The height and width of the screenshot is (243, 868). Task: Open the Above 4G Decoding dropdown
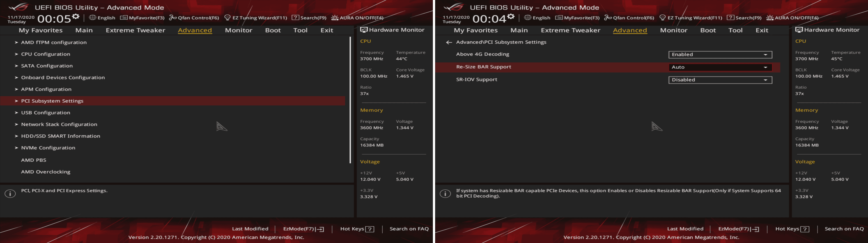[720, 54]
